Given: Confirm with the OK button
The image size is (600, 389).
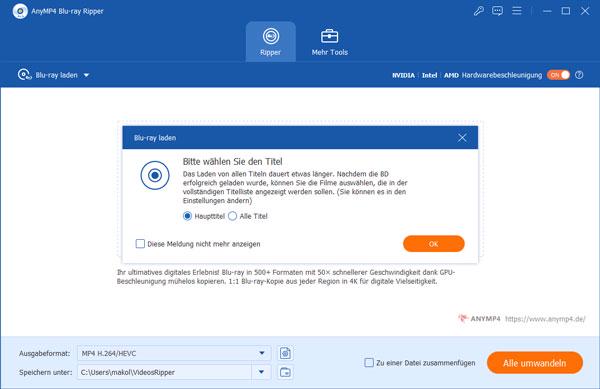Looking at the screenshot, I should point(434,244).
